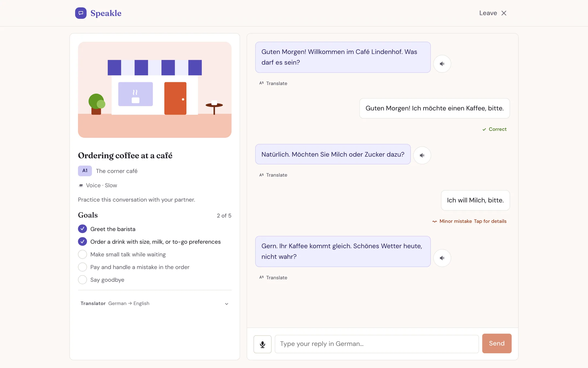
Task: Toggle the 'Order a drink with size' goal checkbox
Action: pos(82,242)
